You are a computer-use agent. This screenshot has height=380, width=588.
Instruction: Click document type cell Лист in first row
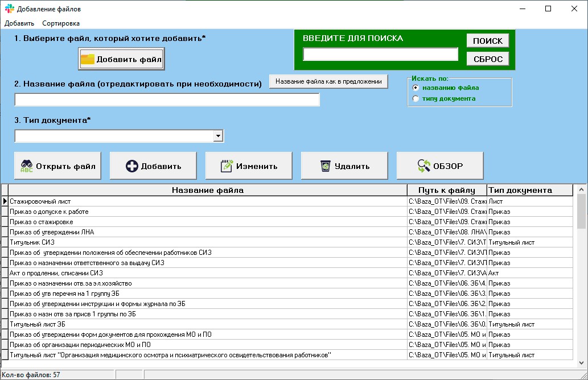point(530,201)
